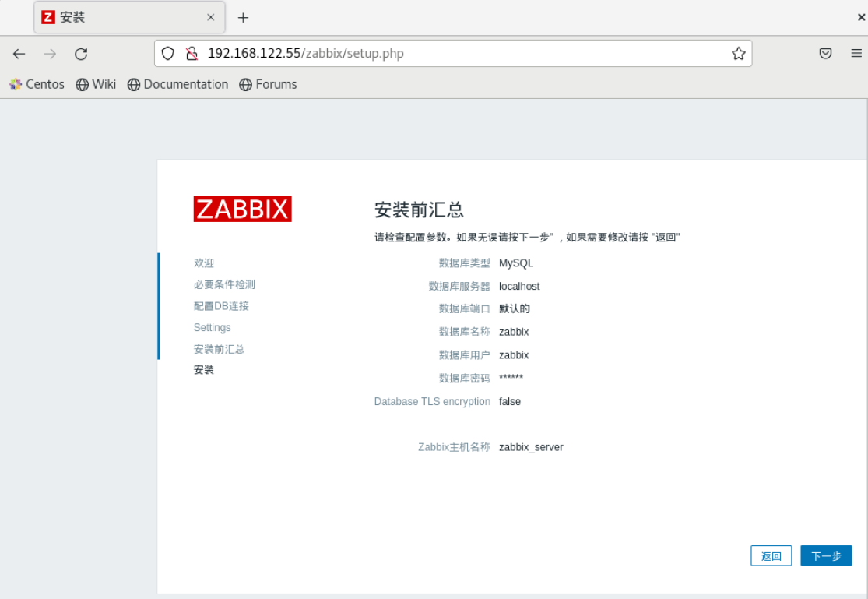868x599 pixels.
Task: Click the zabbix value beside 数据库用户
Action: point(514,355)
